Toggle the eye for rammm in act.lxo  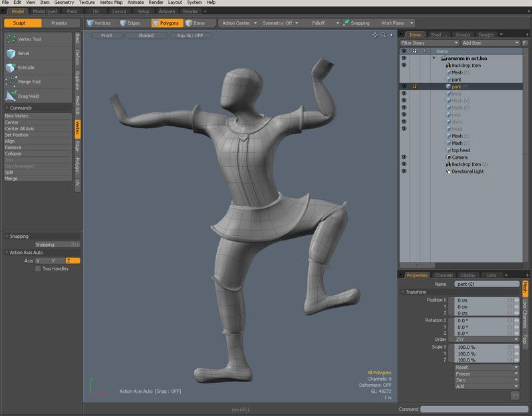pos(404,58)
